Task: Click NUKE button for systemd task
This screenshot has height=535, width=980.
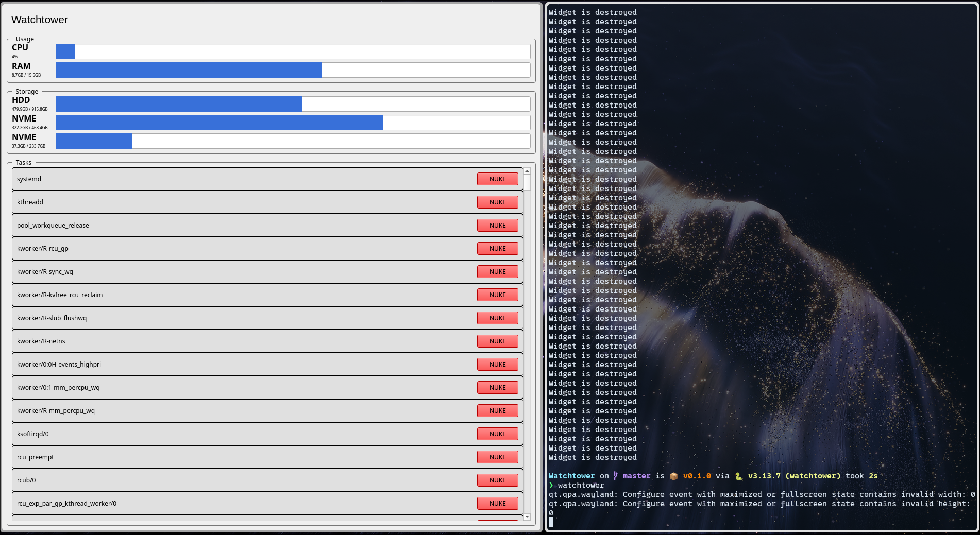Action: 497,179
